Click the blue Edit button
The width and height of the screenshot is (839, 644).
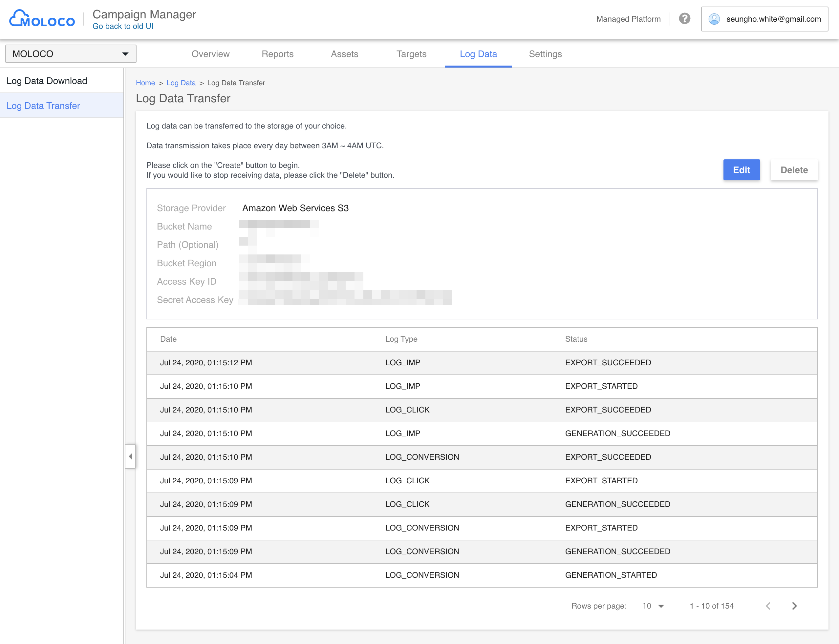coord(742,170)
